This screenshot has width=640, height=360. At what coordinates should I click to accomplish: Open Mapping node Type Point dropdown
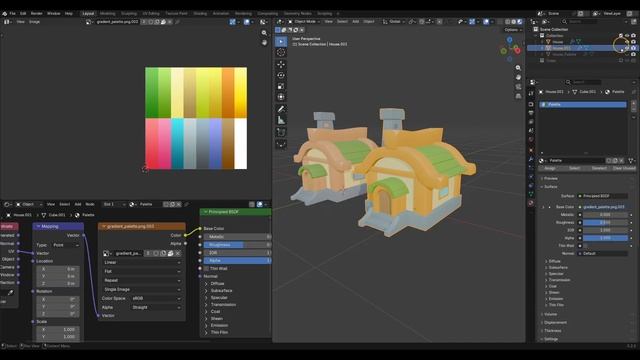pyautogui.click(x=66, y=245)
